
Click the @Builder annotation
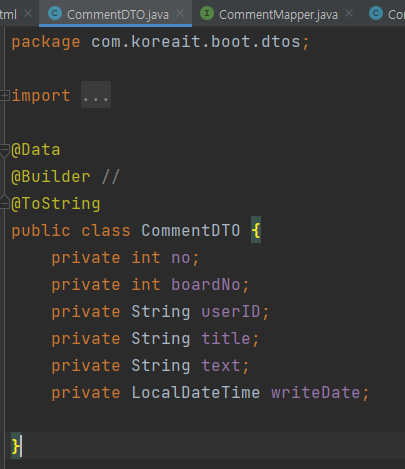pos(51,177)
